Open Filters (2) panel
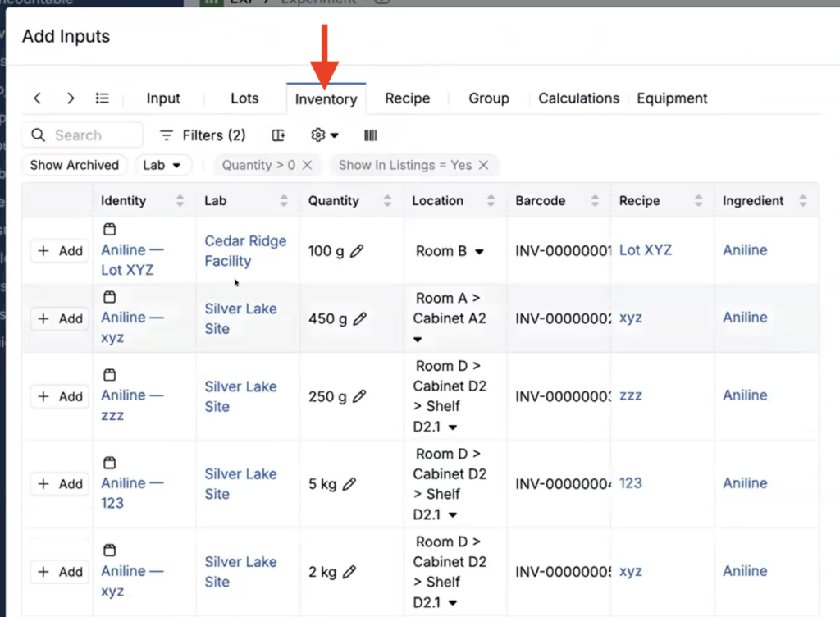840x617 pixels. click(x=203, y=135)
